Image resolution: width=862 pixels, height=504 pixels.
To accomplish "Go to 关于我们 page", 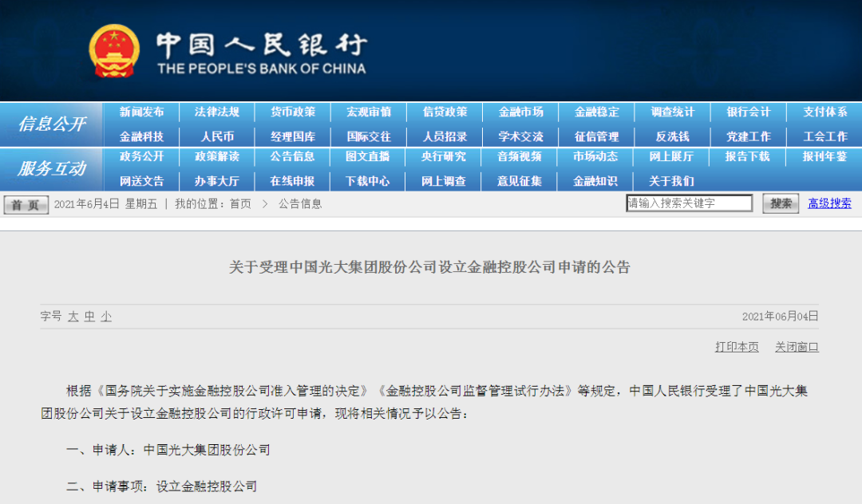I will click(x=671, y=181).
